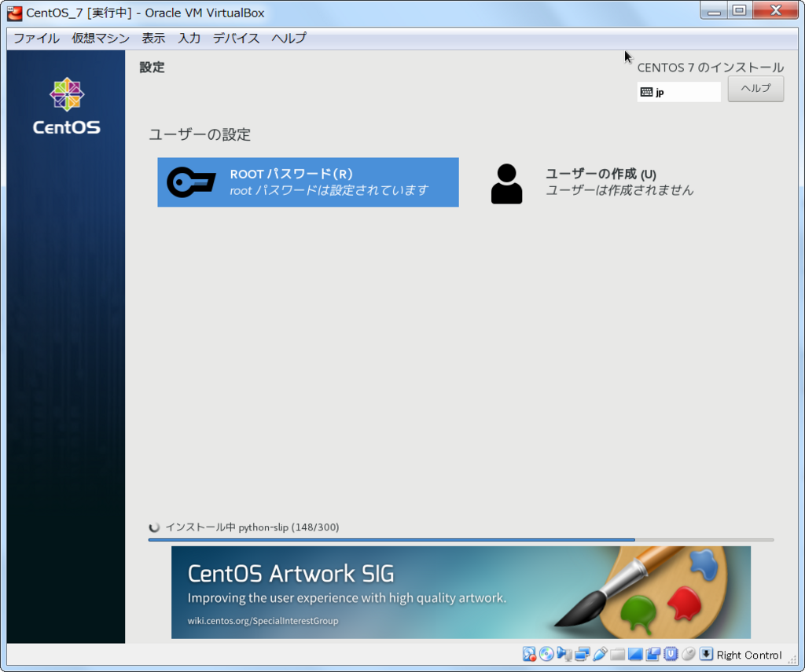Click the CentOS logo in sidebar
Screen dimensions: 805x672
click(67, 106)
